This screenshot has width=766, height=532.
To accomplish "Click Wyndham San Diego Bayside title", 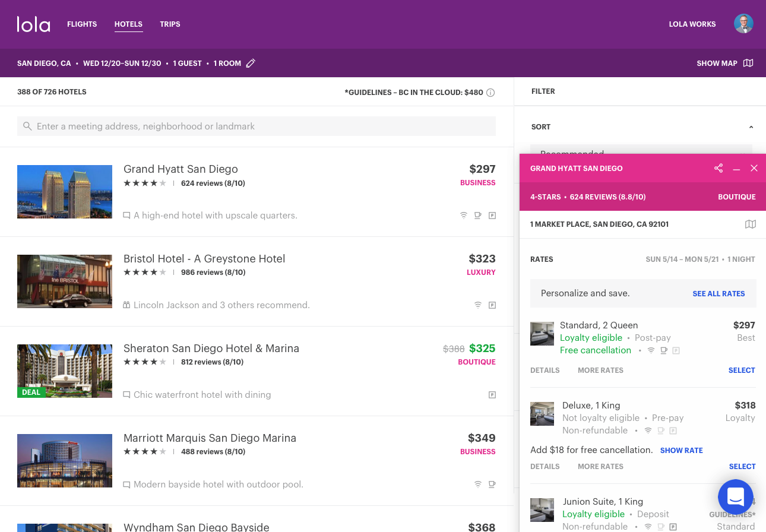I will click(x=197, y=527).
